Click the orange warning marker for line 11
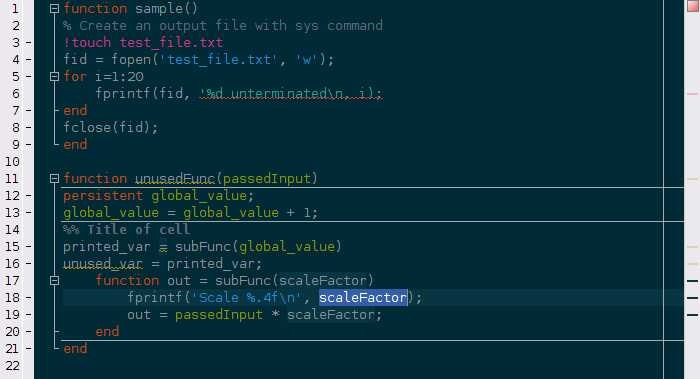Viewport: 700px width, 379px height. [x=692, y=179]
